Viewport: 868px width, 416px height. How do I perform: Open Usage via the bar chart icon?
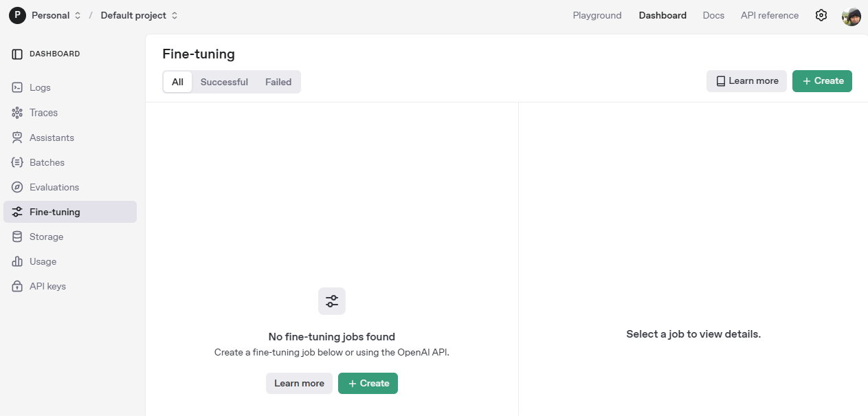pos(17,261)
